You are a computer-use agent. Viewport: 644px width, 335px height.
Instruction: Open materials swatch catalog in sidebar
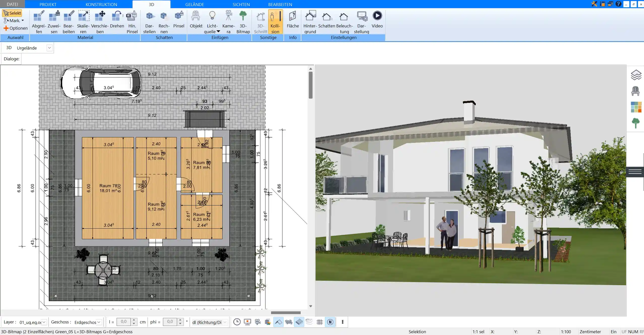[636, 107]
